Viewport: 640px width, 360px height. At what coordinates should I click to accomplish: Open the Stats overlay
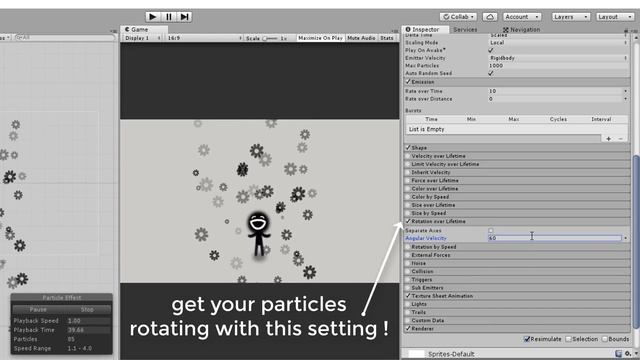click(387, 38)
